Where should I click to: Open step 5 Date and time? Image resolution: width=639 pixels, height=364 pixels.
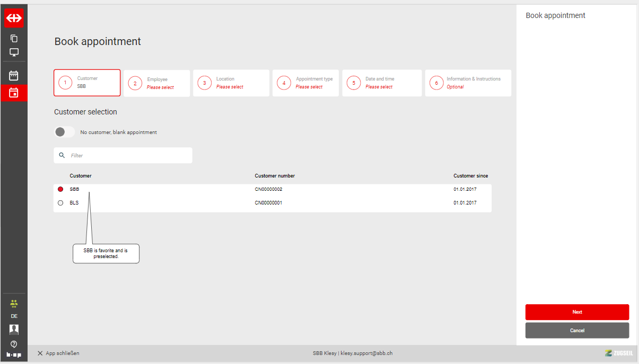pyautogui.click(x=382, y=83)
